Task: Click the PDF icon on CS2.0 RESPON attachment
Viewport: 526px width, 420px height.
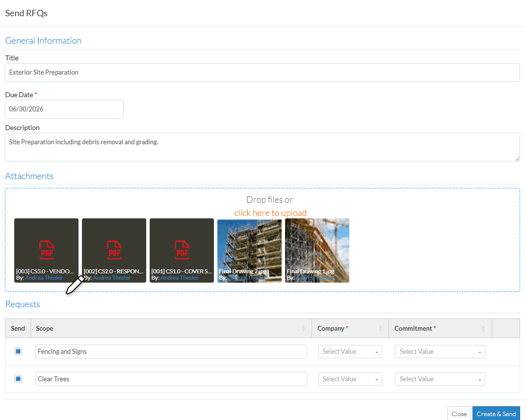Action: point(114,250)
